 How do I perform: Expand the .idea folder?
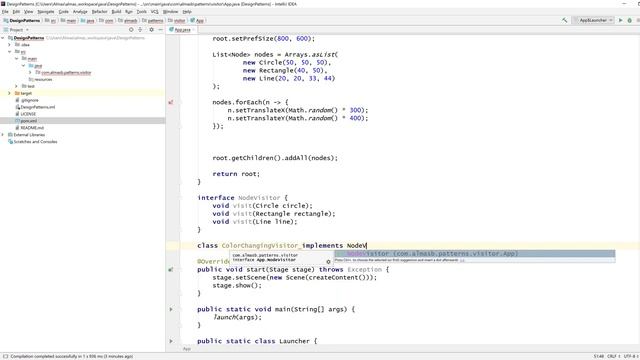[x=10, y=45]
